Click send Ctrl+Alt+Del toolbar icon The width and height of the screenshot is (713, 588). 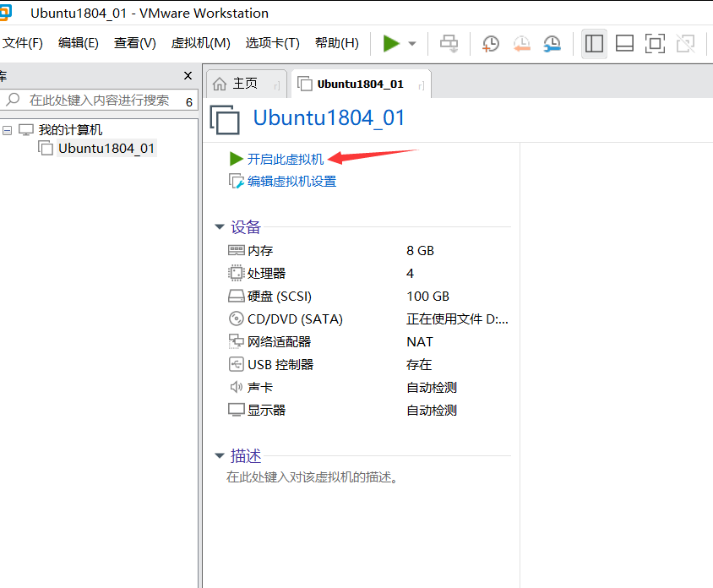click(449, 44)
